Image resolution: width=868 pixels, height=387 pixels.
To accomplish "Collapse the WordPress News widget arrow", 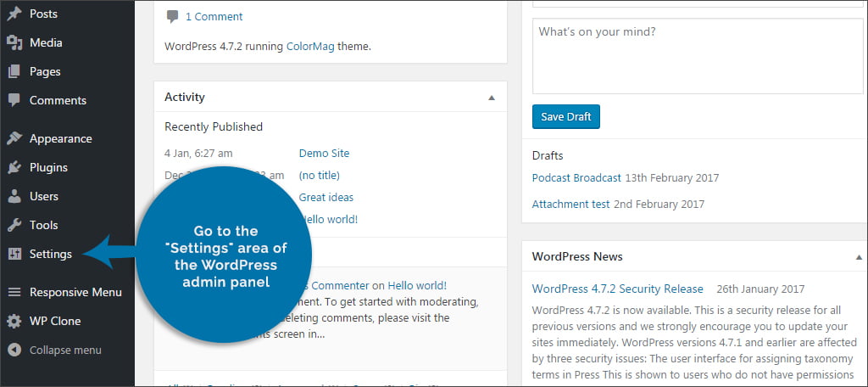I will pyautogui.click(x=859, y=257).
